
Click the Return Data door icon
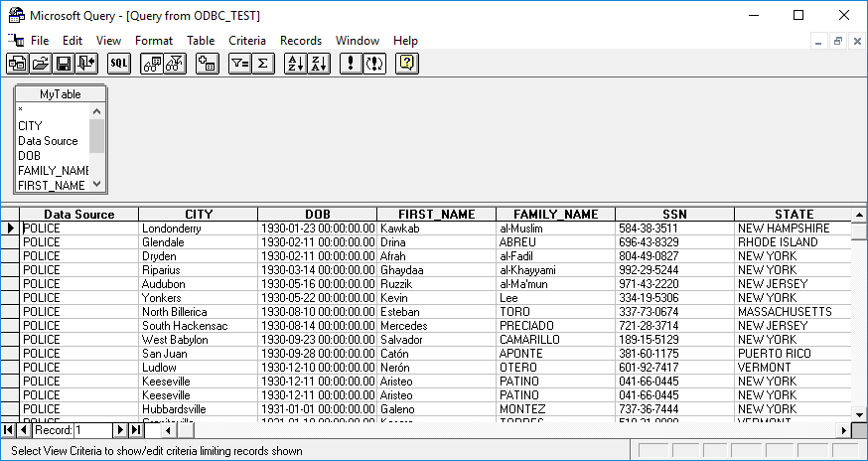pyautogui.click(x=85, y=64)
